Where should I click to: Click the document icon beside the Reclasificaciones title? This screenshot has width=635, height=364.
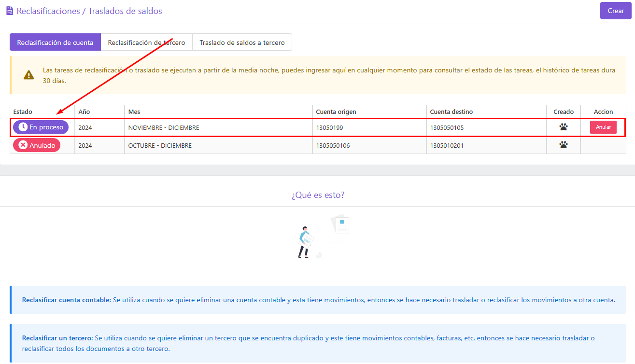point(10,10)
